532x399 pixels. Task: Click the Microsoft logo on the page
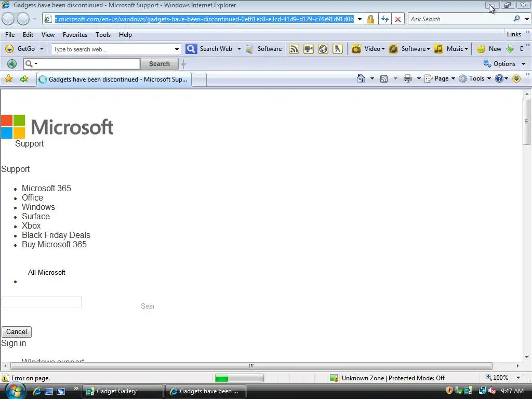coord(57,127)
